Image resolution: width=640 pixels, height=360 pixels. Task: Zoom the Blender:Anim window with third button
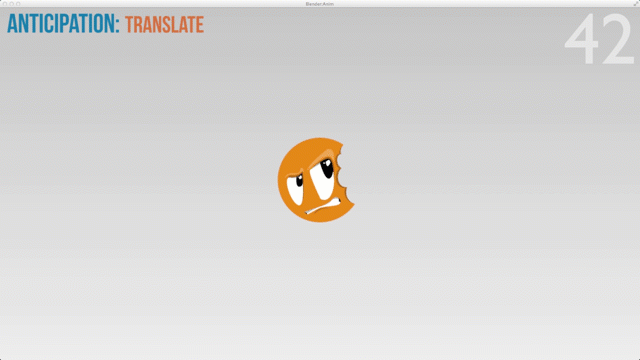click(18, 4)
